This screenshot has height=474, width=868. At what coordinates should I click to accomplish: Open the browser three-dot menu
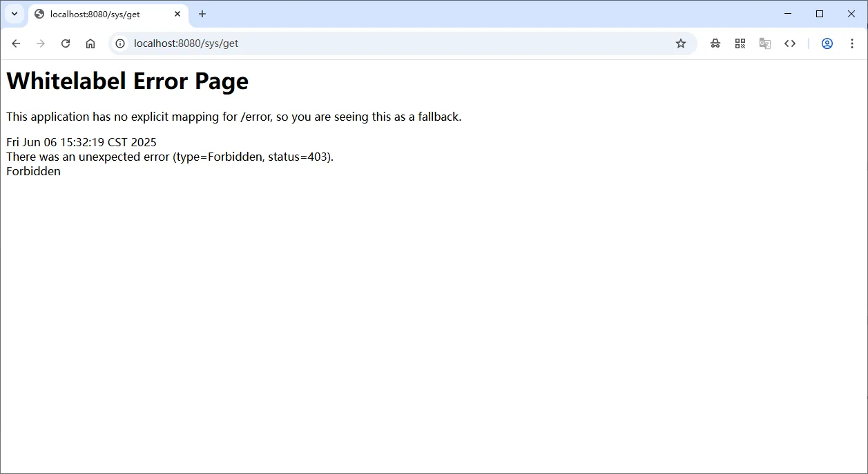[x=852, y=43]
